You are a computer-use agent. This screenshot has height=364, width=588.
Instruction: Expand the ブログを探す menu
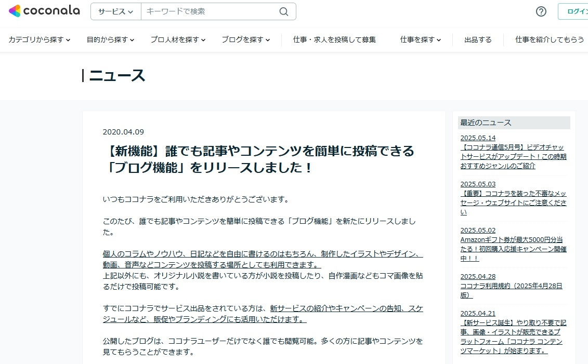(245, 39)
